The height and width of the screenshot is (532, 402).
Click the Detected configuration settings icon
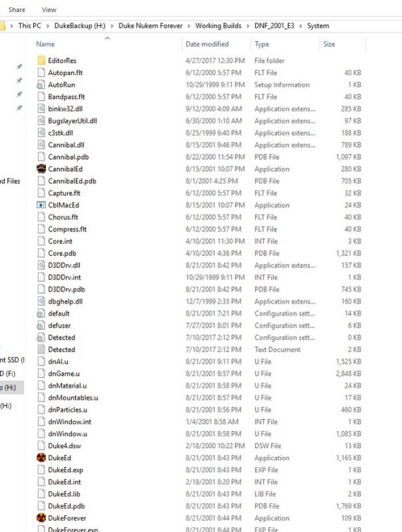41,337
